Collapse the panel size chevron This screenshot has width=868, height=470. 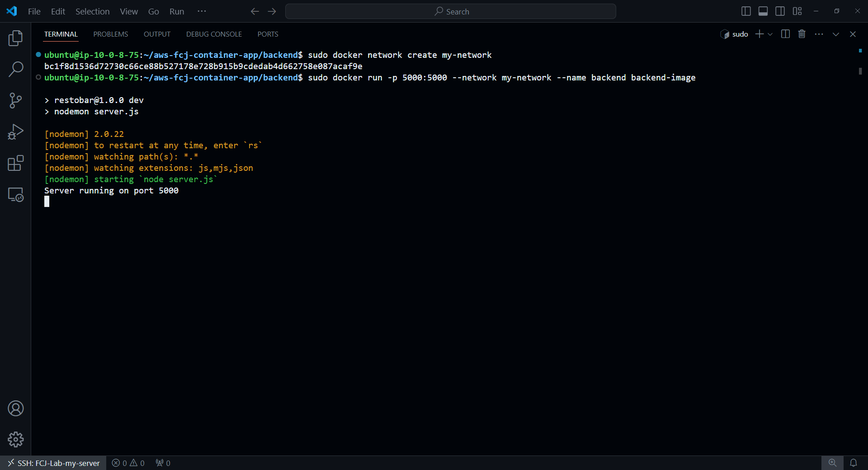pos(836,34)
